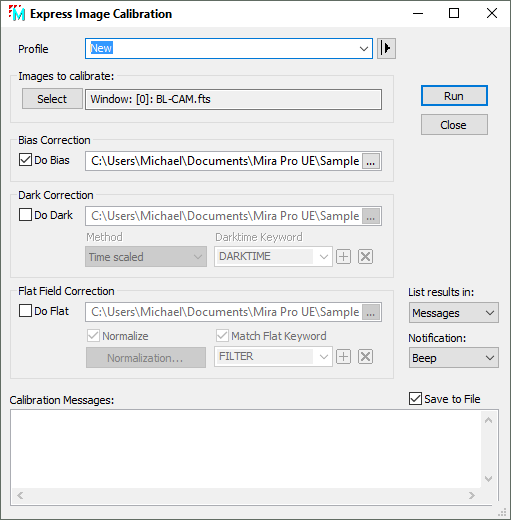Enable the Do Dark checkbox

(25, 215)
